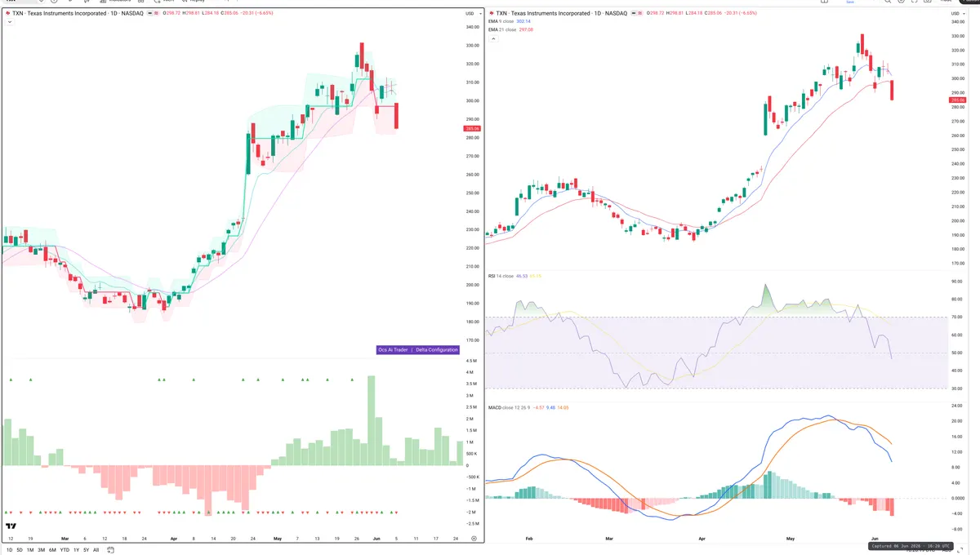Viewport: 980px width, 555px height.
Task: Click the Feb label on right chart time axis
Action: click(x=530, y=539)
